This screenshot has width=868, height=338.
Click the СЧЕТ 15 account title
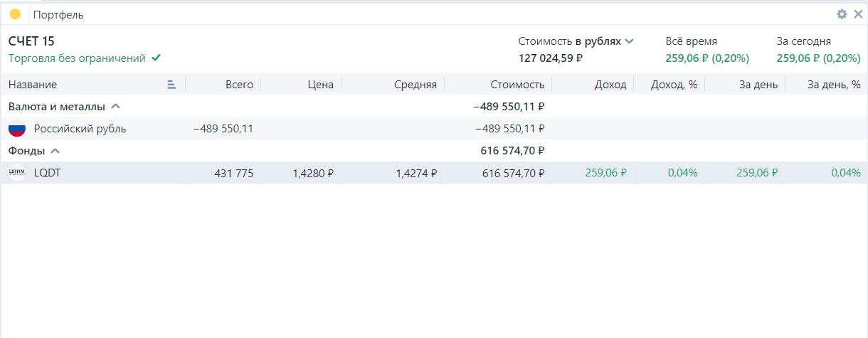[31, 41]
